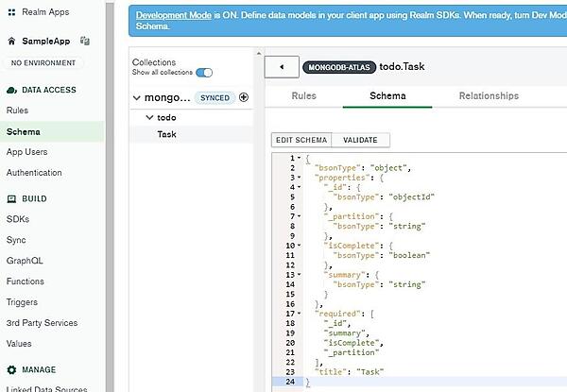Click the Realm Apps grid icon

[x=12, y=11]
